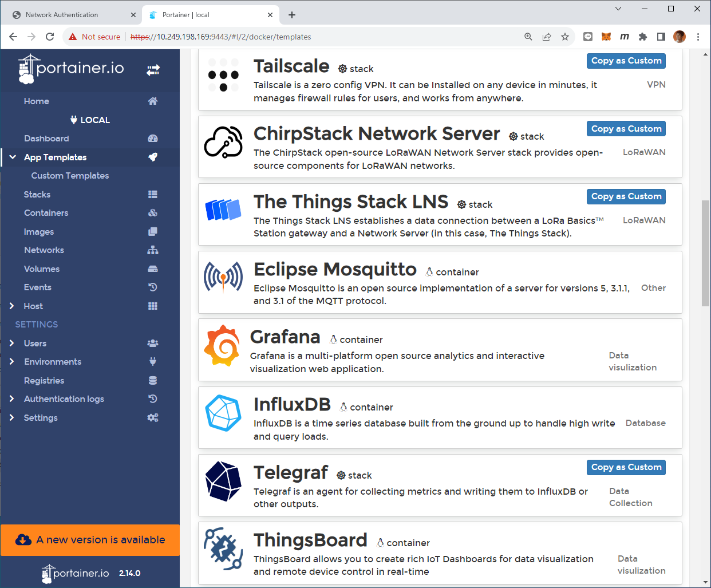Click the Grafana template title
Image resolution: width=711 pixels, height=588 pixels.
[x=285, y=337]
